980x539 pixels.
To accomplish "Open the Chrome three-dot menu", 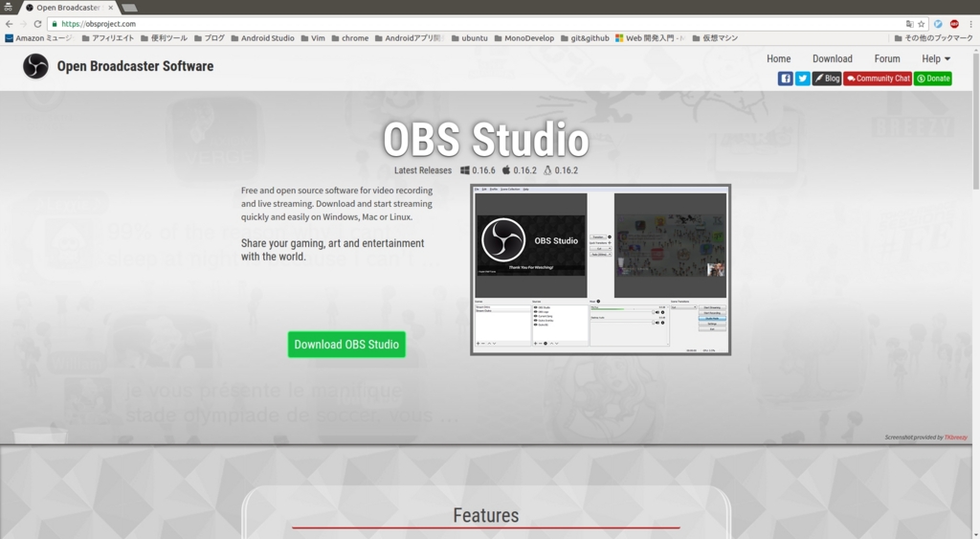I will 970,24.
